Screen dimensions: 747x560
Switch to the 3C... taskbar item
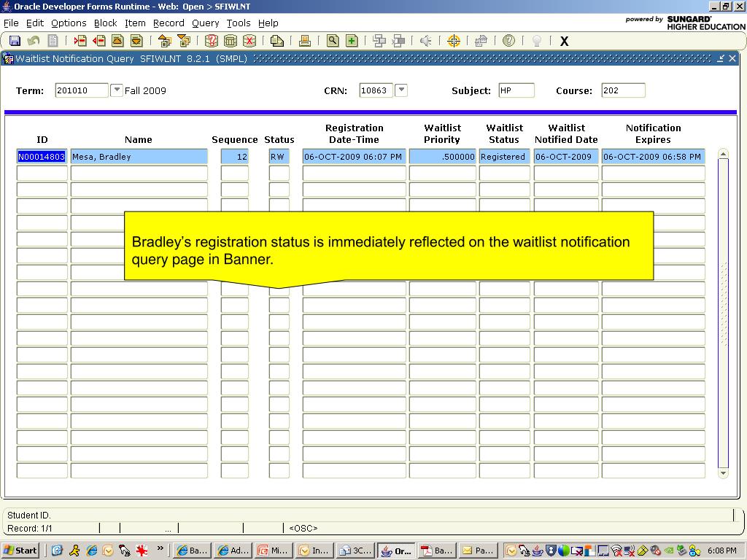click(x=355, y=551)
